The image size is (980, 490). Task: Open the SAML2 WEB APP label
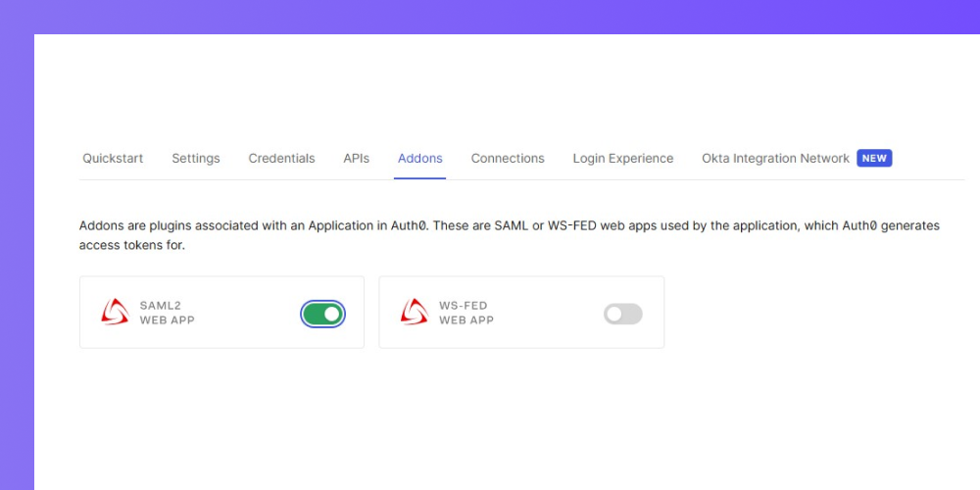pos(167,314)
